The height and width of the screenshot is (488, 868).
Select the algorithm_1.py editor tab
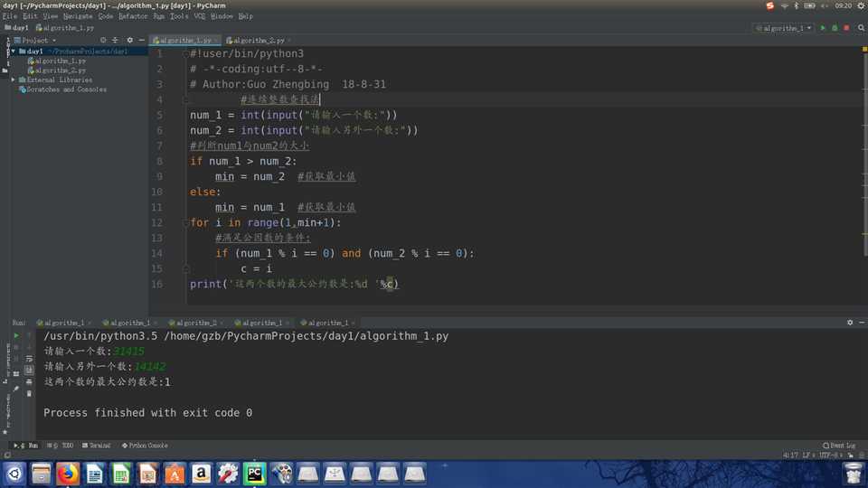pos(185,41)
